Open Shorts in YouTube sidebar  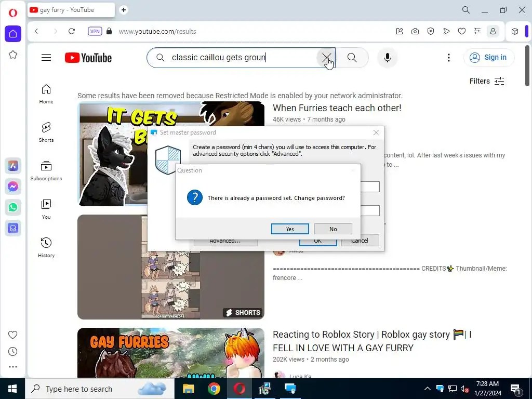[x=46, y=132]
